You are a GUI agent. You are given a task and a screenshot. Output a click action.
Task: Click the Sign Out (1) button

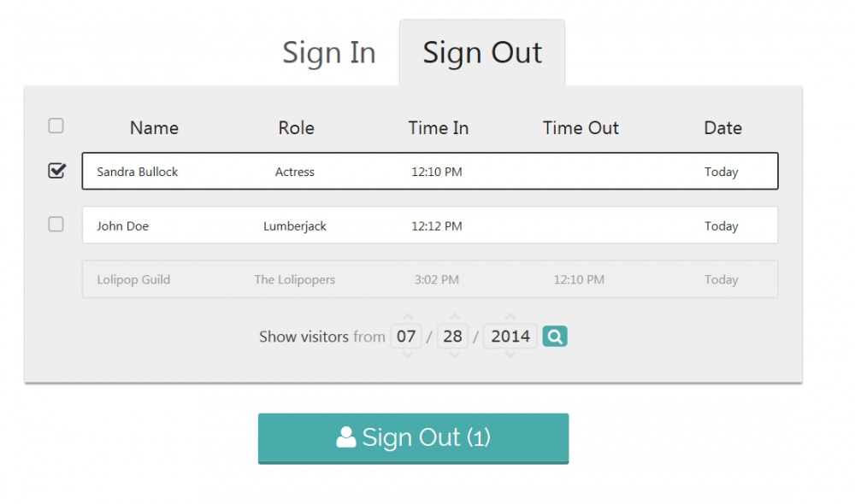pyautogui.click(x=413, y=438)
